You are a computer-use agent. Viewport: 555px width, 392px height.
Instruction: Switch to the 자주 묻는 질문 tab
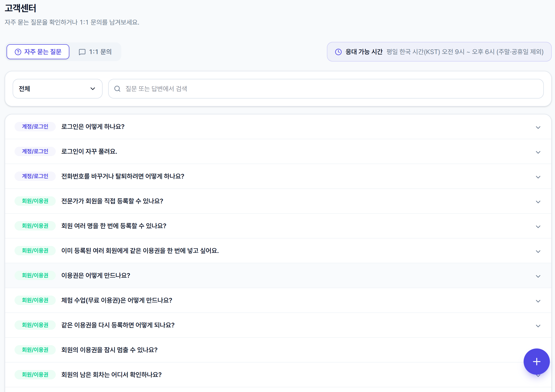pos(38,52)
